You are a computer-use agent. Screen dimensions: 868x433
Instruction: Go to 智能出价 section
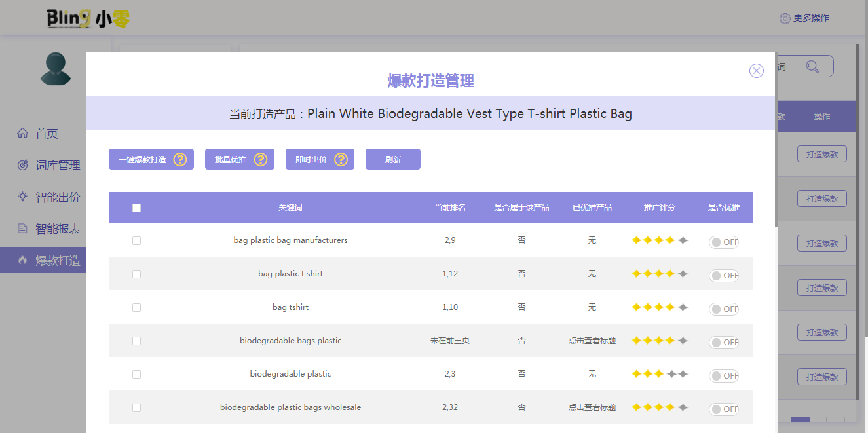click(43, 197)
